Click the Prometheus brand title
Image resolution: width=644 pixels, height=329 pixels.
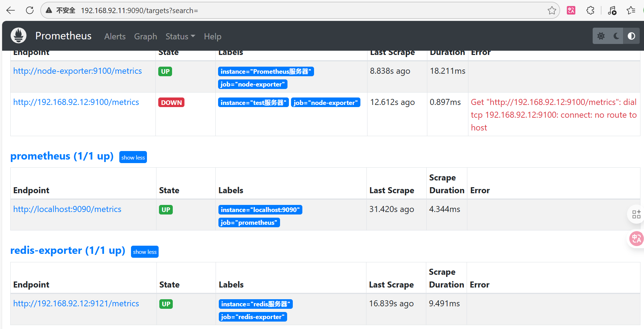tap(63, 36)
